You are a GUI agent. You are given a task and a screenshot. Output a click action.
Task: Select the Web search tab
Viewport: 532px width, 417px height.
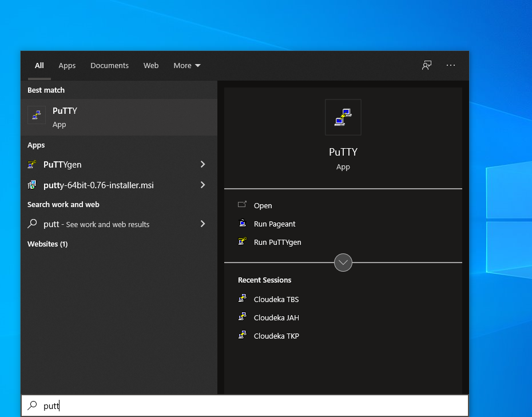click(x=151, y=66)
